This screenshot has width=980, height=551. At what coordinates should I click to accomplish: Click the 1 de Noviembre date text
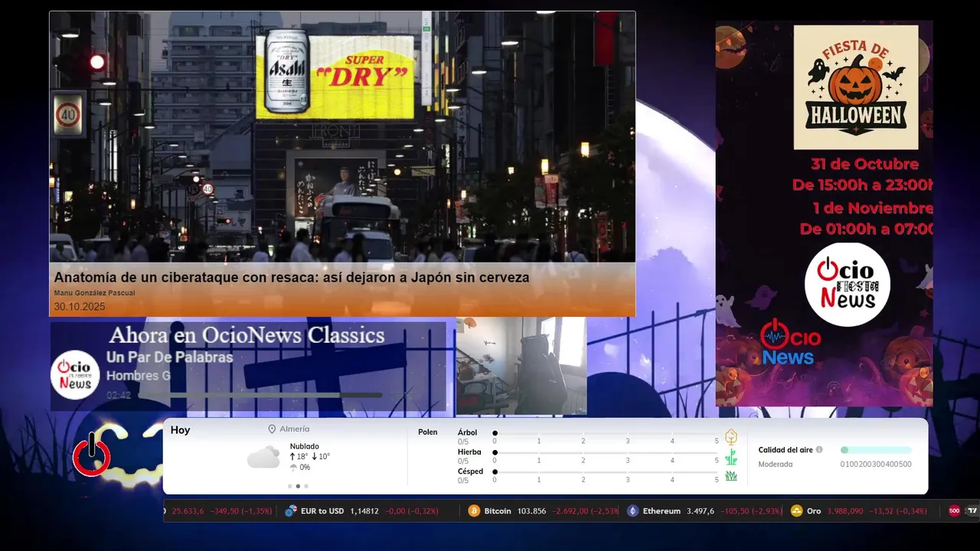pyautogui.click(x=873, y=207)
